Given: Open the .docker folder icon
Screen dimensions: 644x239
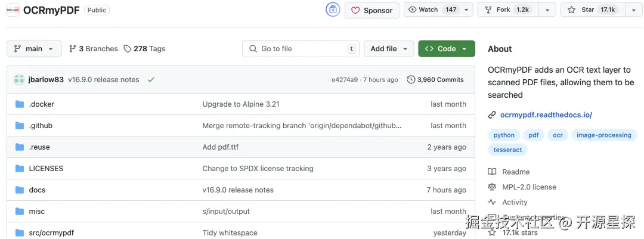Looking at the screenshot, I should (19, 104).
